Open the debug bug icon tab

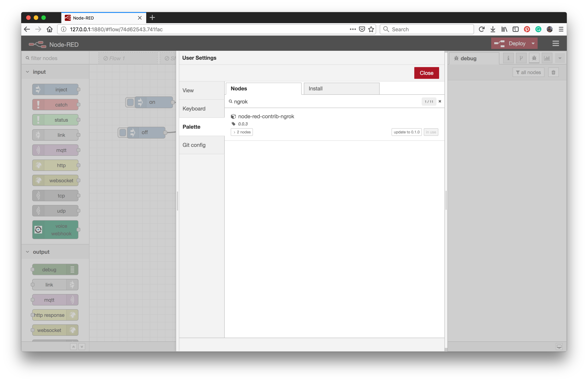(x=534, y=58)
